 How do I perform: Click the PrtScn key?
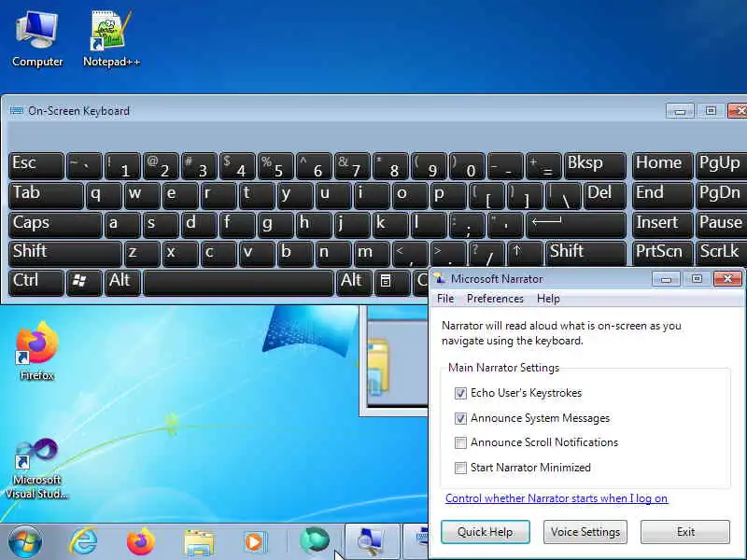tap(662, 253)
